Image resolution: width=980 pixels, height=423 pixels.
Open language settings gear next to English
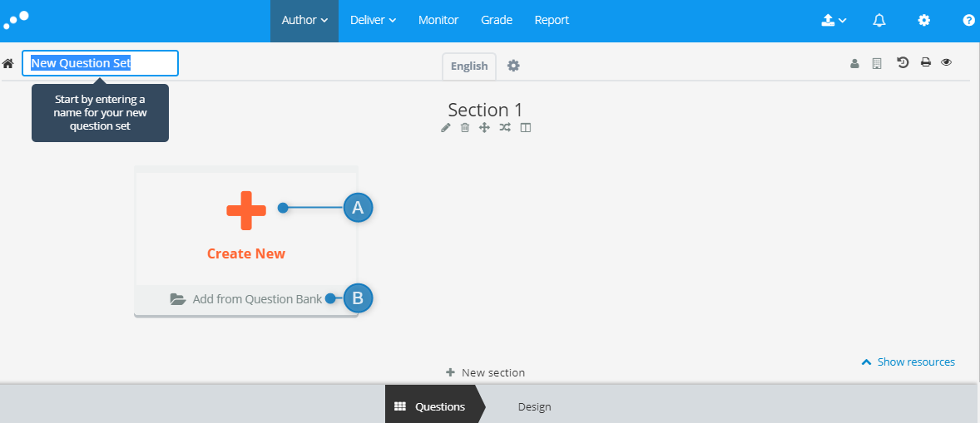pos(513,66)
